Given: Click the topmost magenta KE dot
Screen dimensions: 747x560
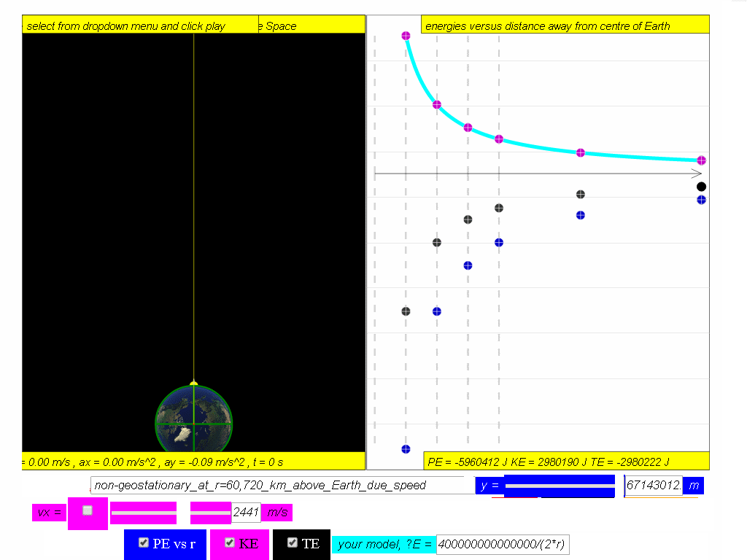Looking at the screenshot, I should [x=406, y=36].
